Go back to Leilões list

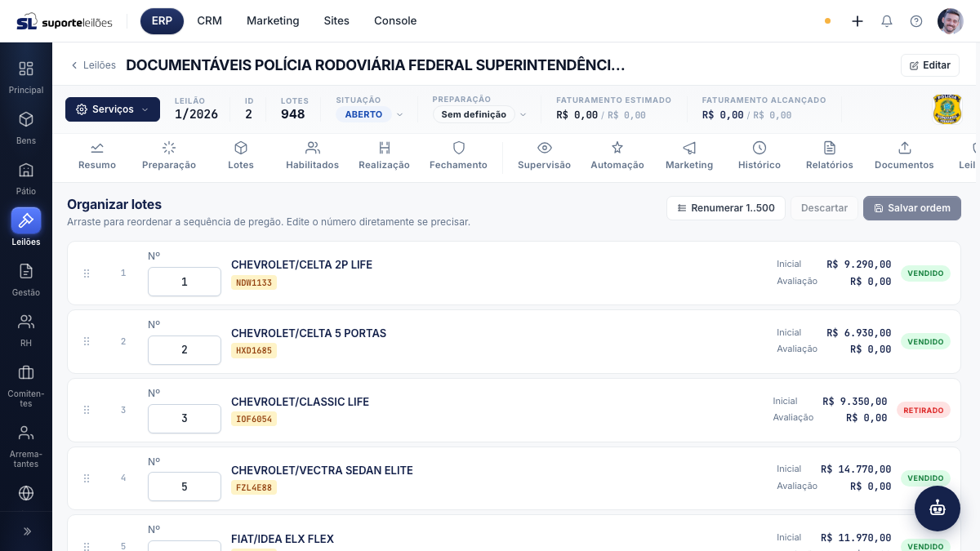(93, 65)
